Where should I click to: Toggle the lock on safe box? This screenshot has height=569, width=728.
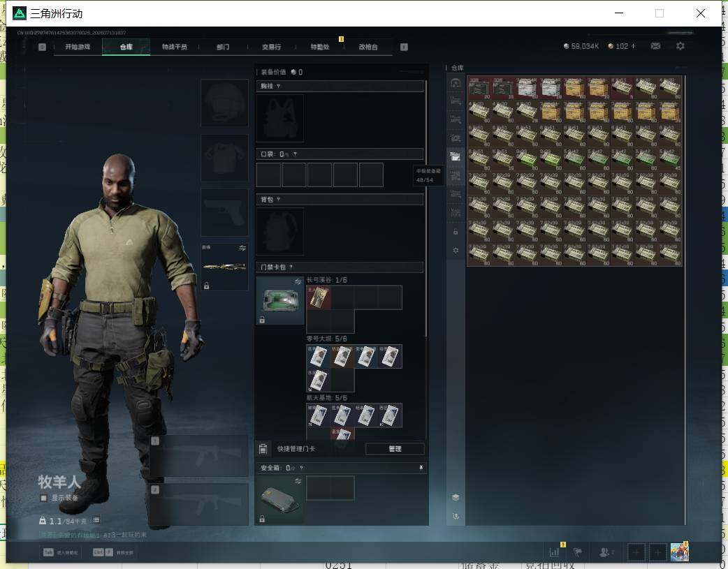click(x=262, y=519)
